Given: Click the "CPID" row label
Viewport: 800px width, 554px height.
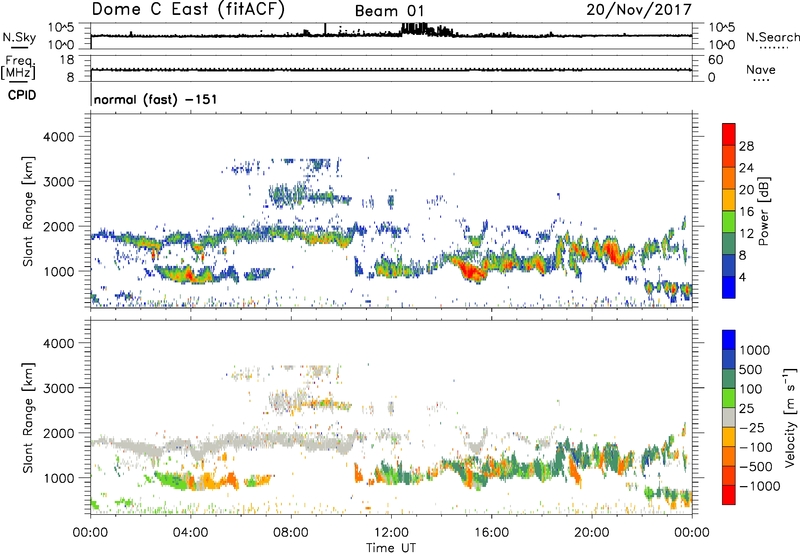Looking at the screenshot, I should [x=22, y=95].
